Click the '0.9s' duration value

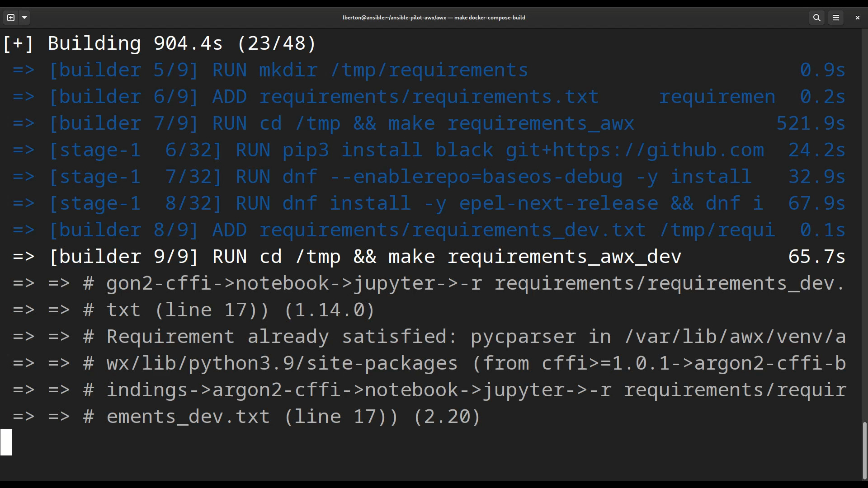point(822,70)
